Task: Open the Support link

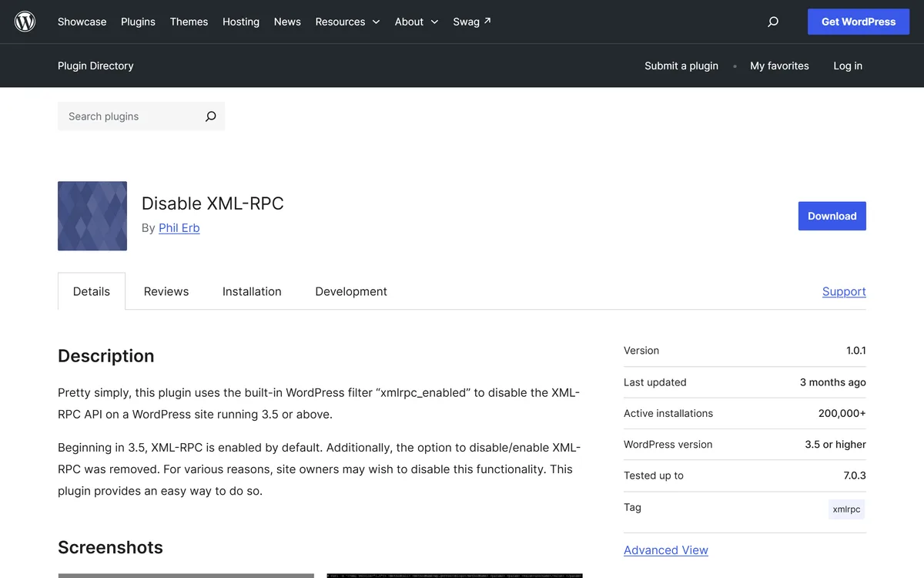Action: click(x=844, y=291)
